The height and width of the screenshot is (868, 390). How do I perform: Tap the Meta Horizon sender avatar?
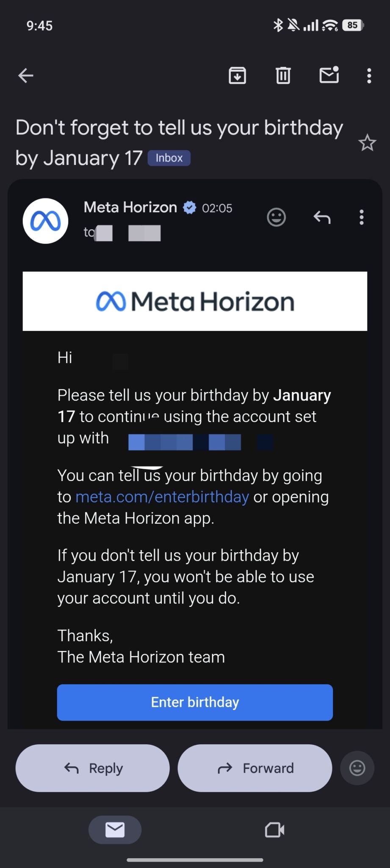coord(45,221)
